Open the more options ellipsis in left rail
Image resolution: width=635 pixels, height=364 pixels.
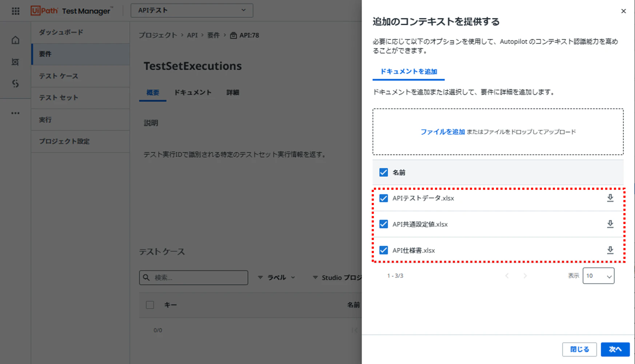coord(15,113)
